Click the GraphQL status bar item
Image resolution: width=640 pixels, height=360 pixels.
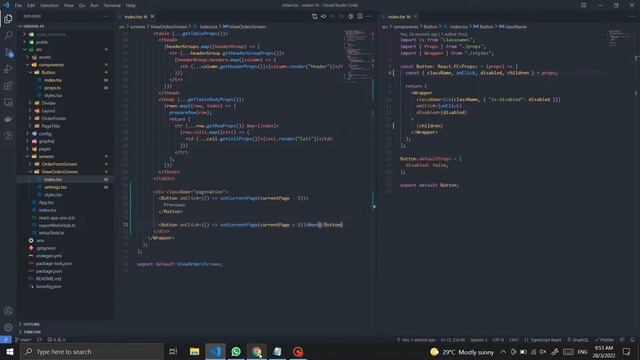tap(578, 340)
